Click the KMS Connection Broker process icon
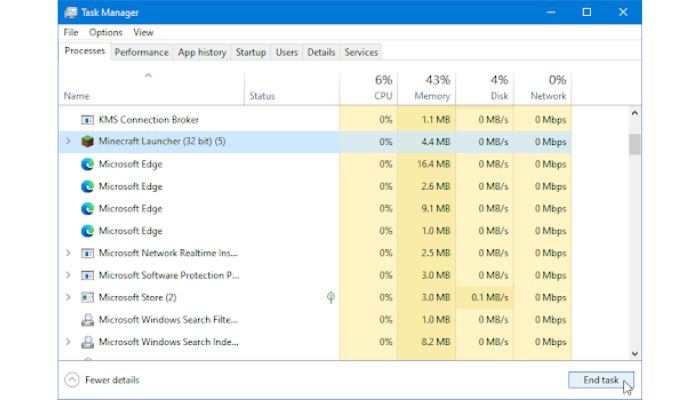The width and height of the screenshot is (700, 400). [x=88, y=120]
